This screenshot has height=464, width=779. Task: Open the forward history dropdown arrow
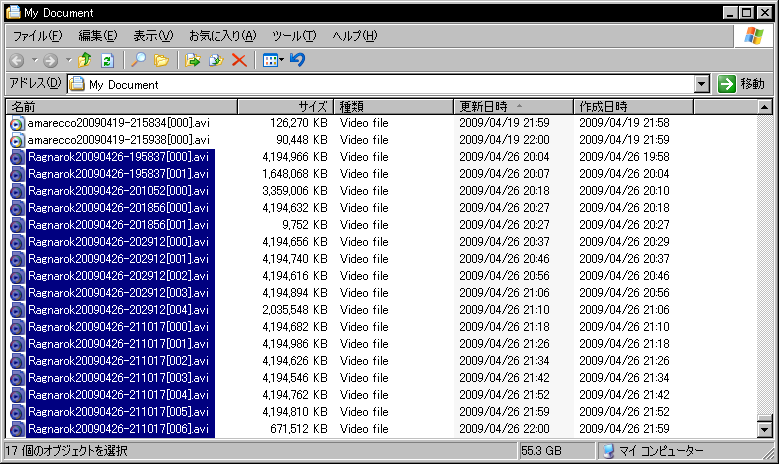pyautogui.click(x=69, y=60)
